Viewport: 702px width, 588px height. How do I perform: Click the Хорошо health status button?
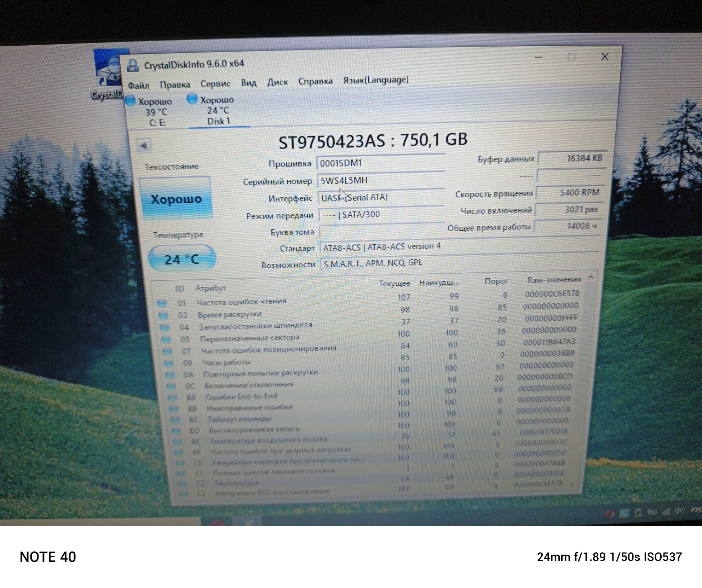(176, 198)
